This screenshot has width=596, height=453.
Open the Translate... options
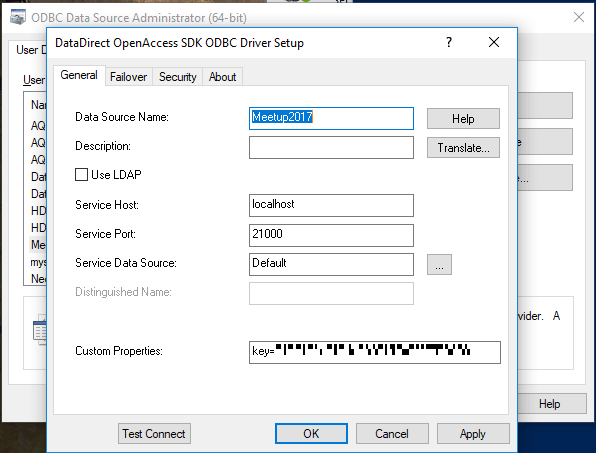(463, 147)
